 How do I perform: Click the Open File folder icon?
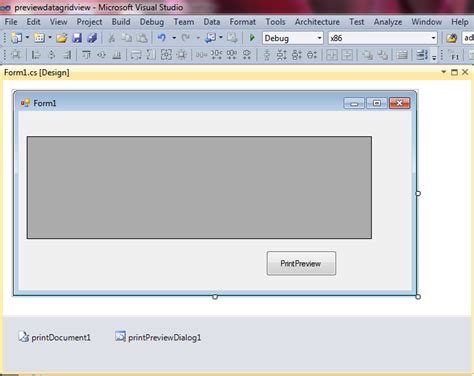(x=61, y=38)
